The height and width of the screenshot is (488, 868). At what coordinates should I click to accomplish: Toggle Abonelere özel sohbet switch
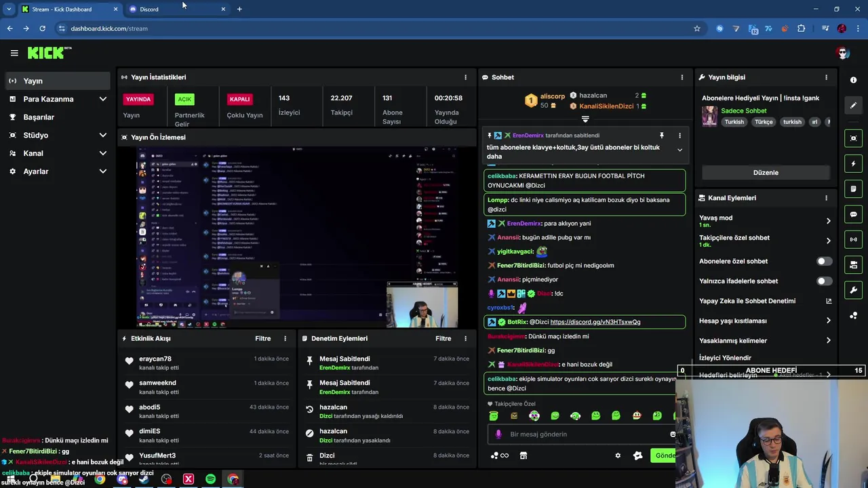[824, 261]
